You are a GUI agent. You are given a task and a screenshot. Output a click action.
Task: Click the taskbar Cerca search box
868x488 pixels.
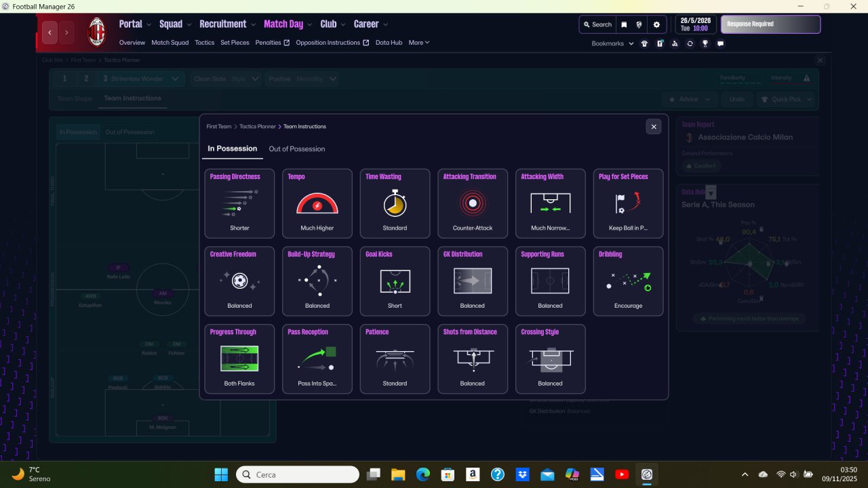point(298,474)
